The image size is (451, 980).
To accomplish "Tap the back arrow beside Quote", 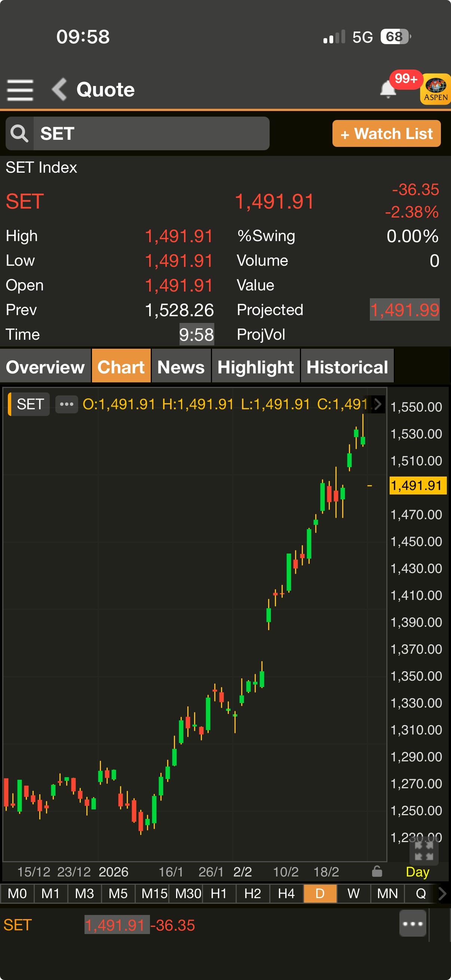I will point(59,89).
